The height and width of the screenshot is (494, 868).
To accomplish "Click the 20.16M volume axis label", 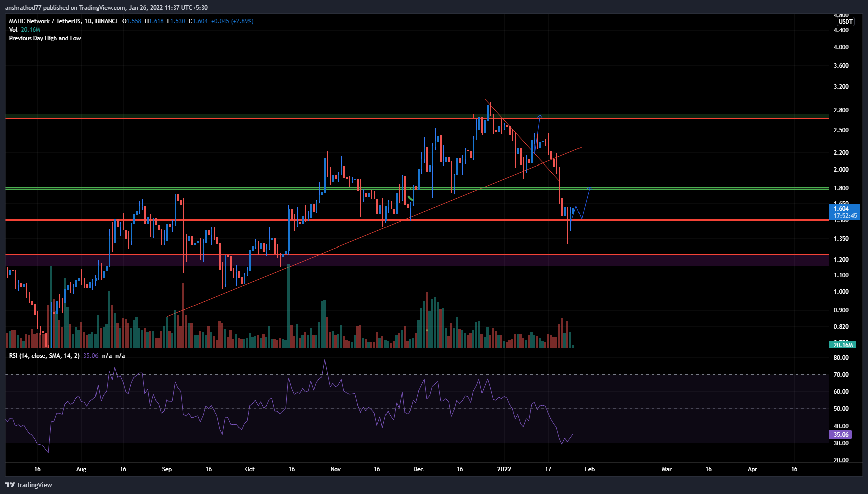I will pyautogui.click(x=843, y=345).
